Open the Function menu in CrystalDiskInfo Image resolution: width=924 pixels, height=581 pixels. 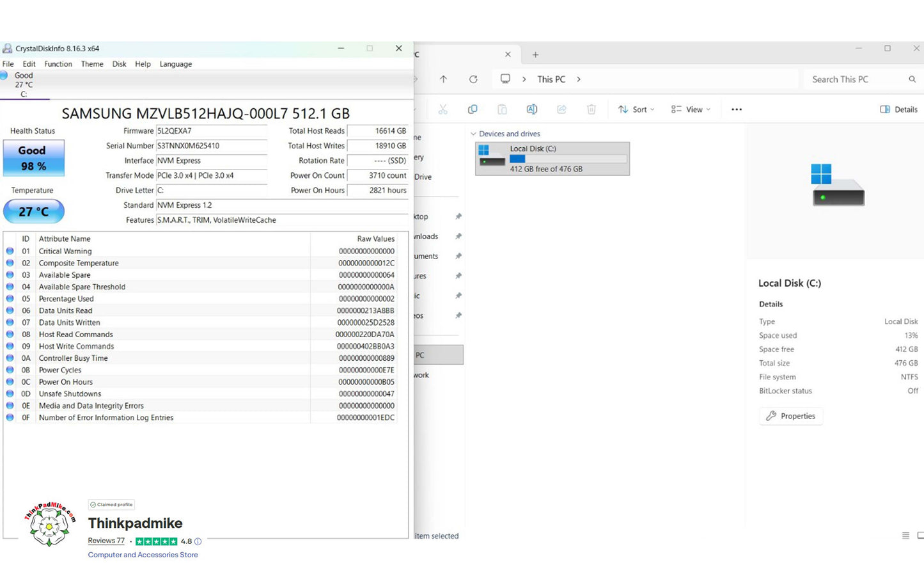tap(58, 64)
